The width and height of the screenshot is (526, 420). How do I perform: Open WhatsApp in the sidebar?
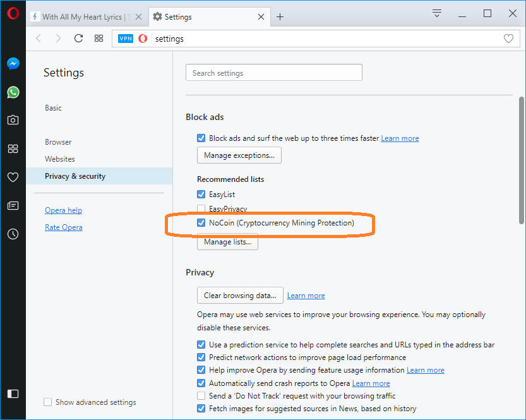(x=13, y=92)
